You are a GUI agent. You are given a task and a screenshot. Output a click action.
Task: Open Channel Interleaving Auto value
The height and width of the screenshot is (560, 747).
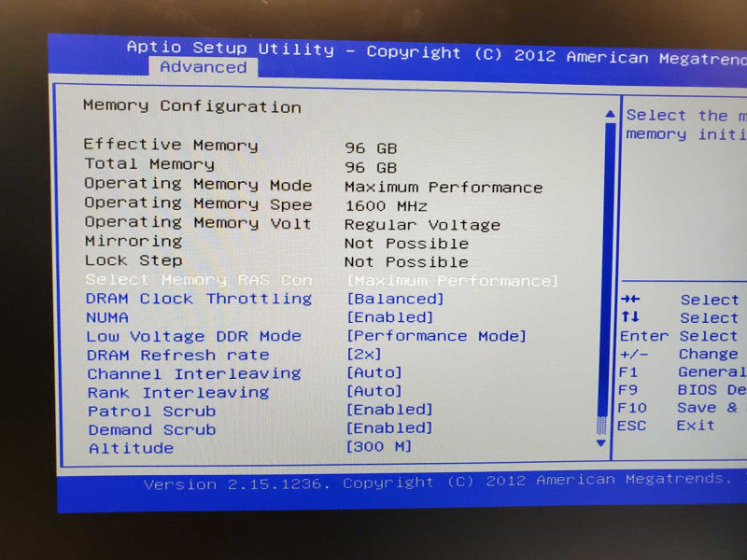(374, 372)
